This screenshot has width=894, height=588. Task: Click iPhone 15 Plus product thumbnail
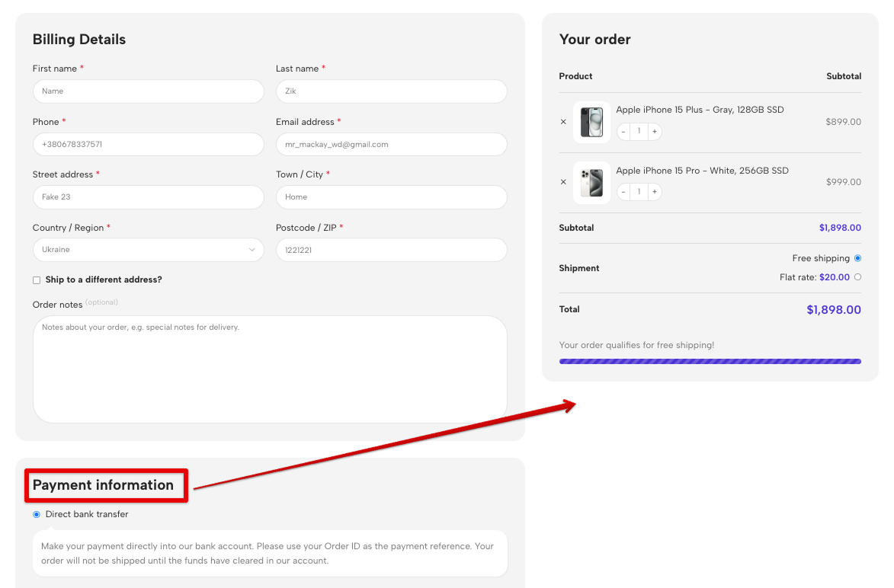591,122
